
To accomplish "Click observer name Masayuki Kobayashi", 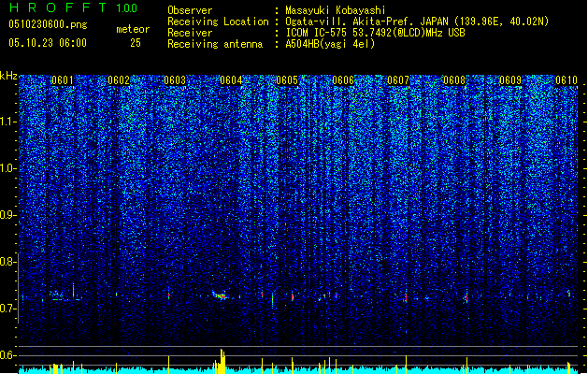I will (x=336, y=10).
